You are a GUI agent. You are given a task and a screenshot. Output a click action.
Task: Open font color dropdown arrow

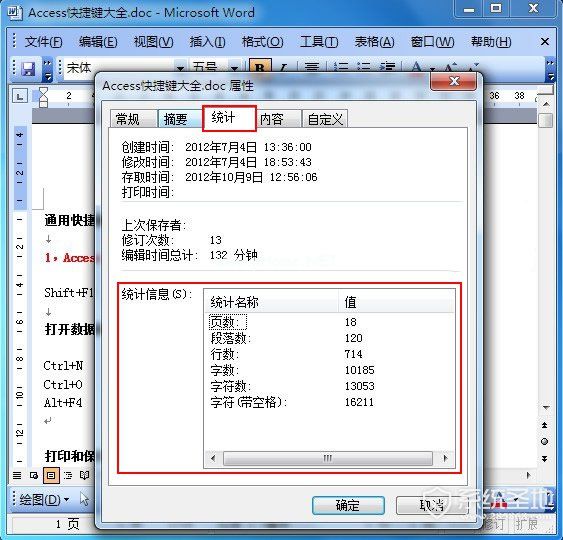pos(432,68)
